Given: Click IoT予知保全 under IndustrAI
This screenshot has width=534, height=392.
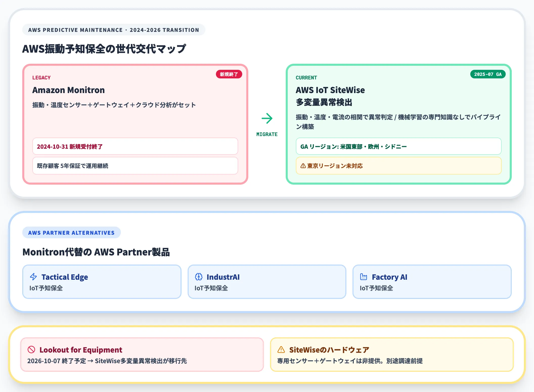Looking at the screenshot, I should click(x=211, y=288).
